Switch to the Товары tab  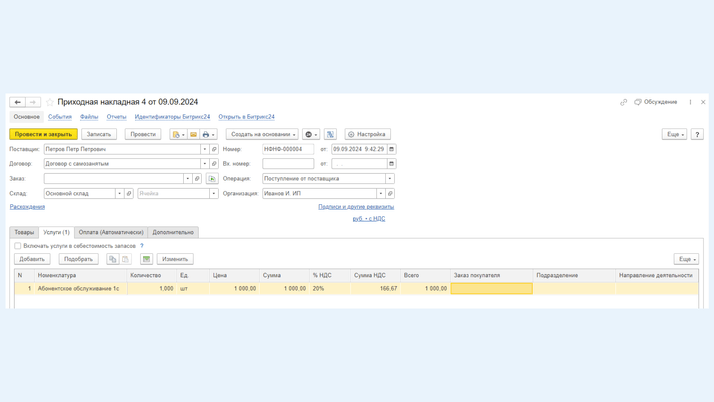[x=24, y=232]
